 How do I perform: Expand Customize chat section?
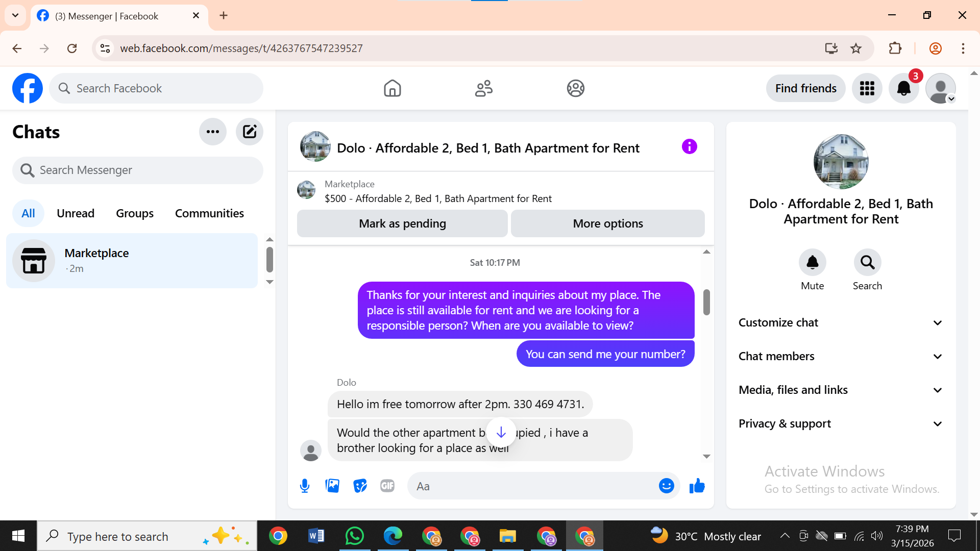point(841,322)
